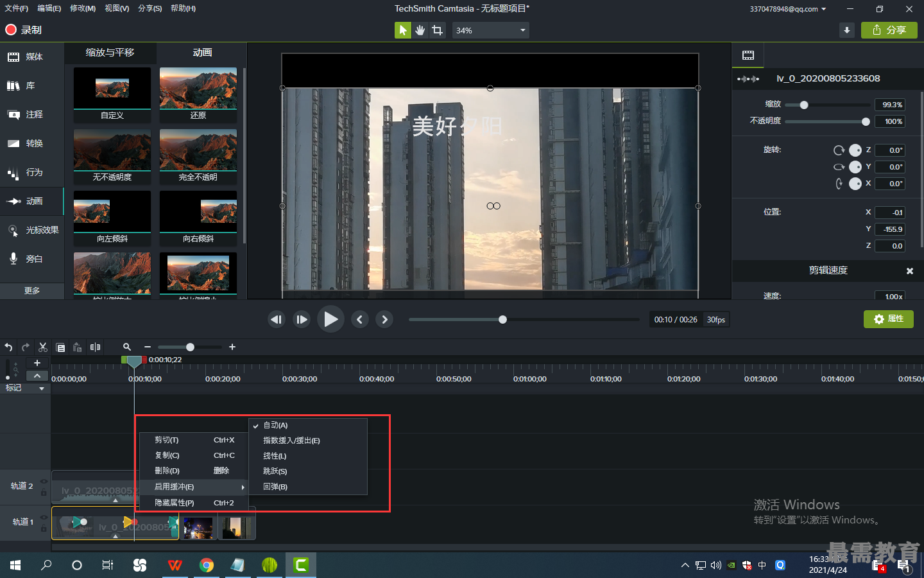Open the visual properties filmstrip tab
This screenshot has width=924, height=578.
tap(748, 55)
